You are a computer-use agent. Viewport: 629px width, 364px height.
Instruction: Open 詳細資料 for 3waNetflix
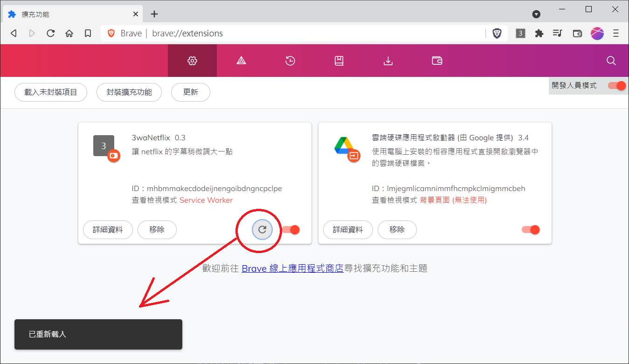click(x=108, y=230)
